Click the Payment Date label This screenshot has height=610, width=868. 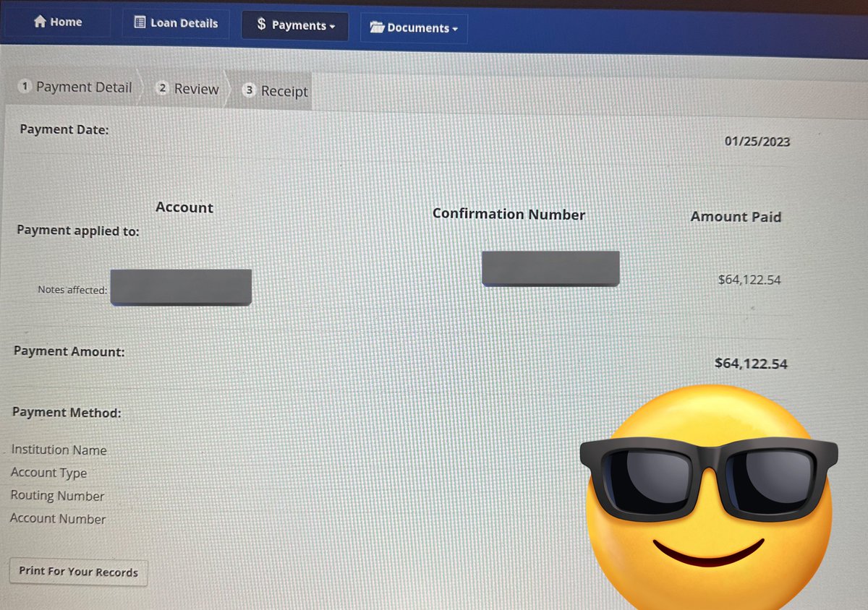click(64, 130)
